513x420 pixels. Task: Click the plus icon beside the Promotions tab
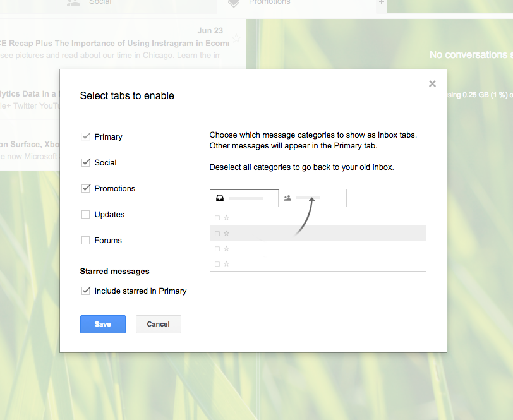point(381,3)
